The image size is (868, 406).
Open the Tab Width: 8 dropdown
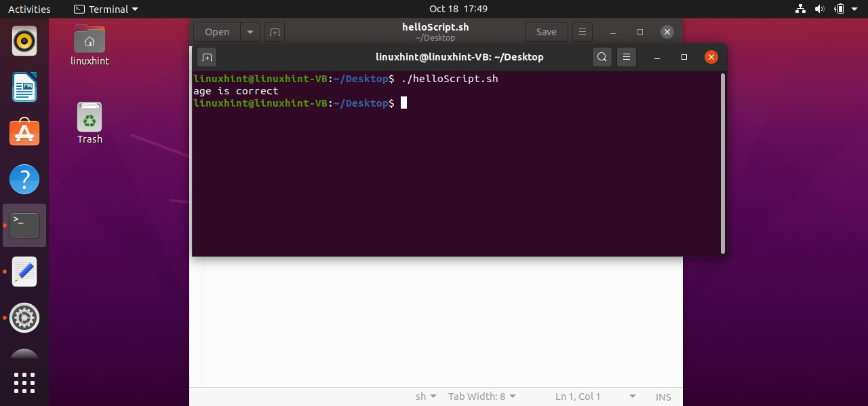coord(481,396)
